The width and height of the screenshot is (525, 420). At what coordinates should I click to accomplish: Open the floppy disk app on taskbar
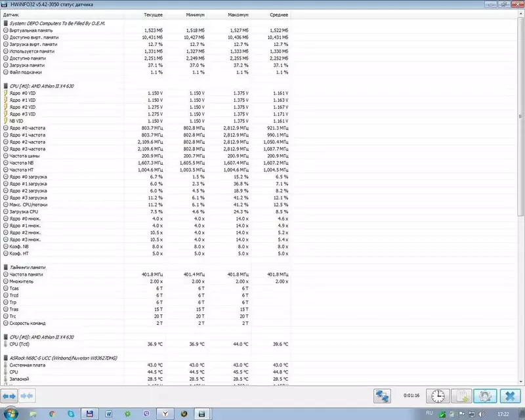pos(90,414)
